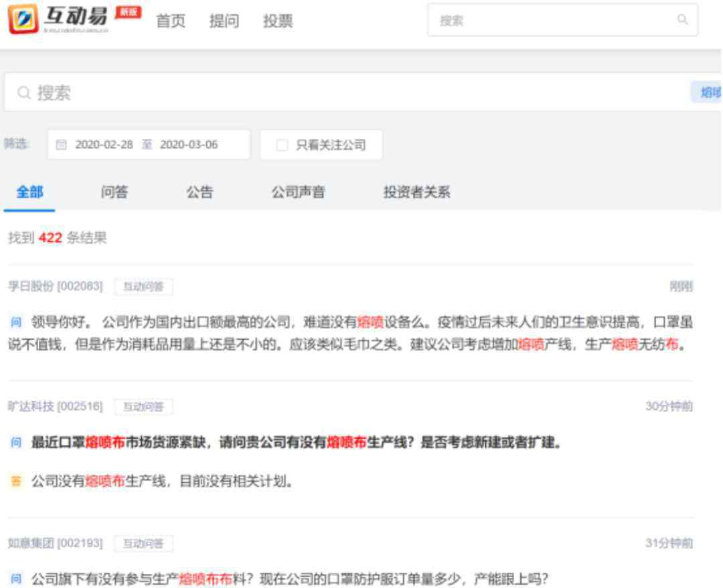The width and height of the screenshot is (723, 588).
Task: Open the 如意集团 question about 熔喷布布料
Action: pos(290,579)
